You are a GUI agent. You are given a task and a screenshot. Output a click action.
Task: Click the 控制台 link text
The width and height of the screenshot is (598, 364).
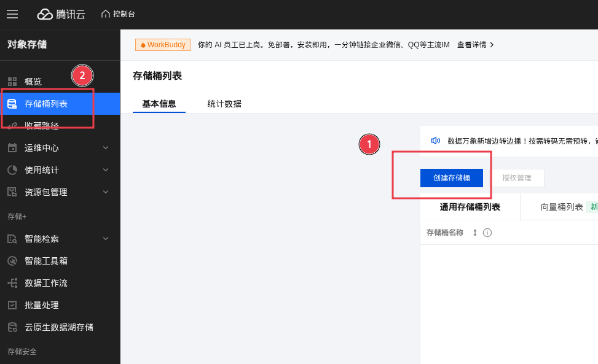[x=124, y=14]
